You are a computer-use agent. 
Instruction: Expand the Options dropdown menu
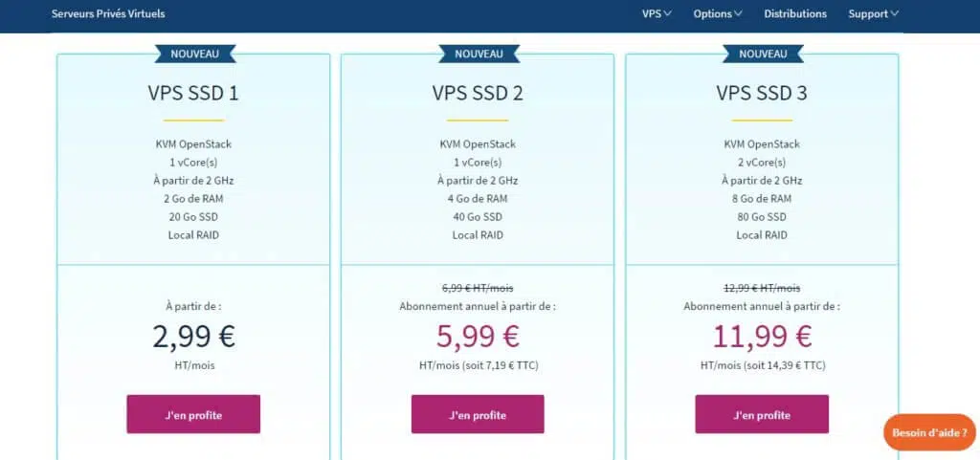718,14
